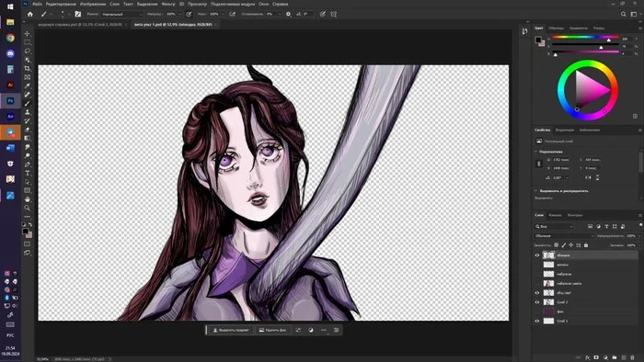
Task: Add a layer style with fx icon
Action: 588,357
